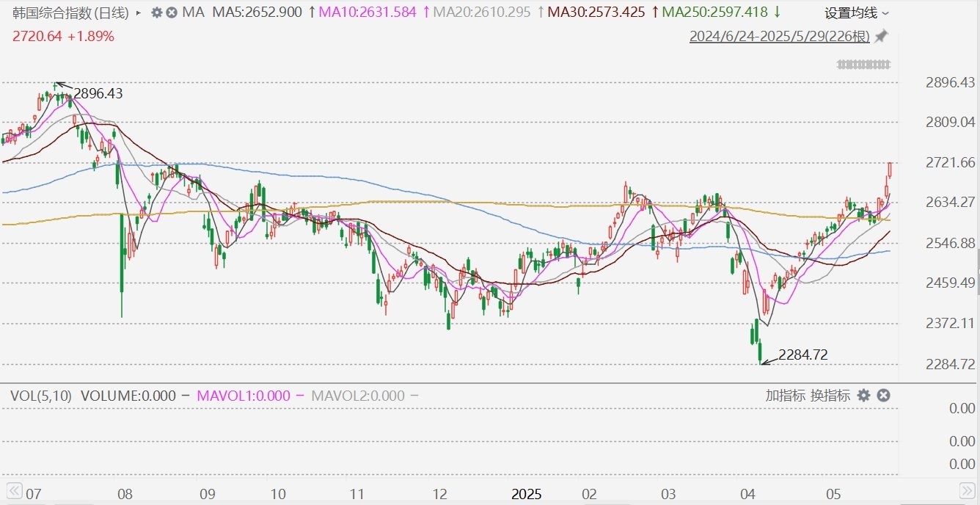This screenshot has height=505, width=980.
Task: Expand the arrow next to 韩国综合指数(日线)
Action: [139, 12]
